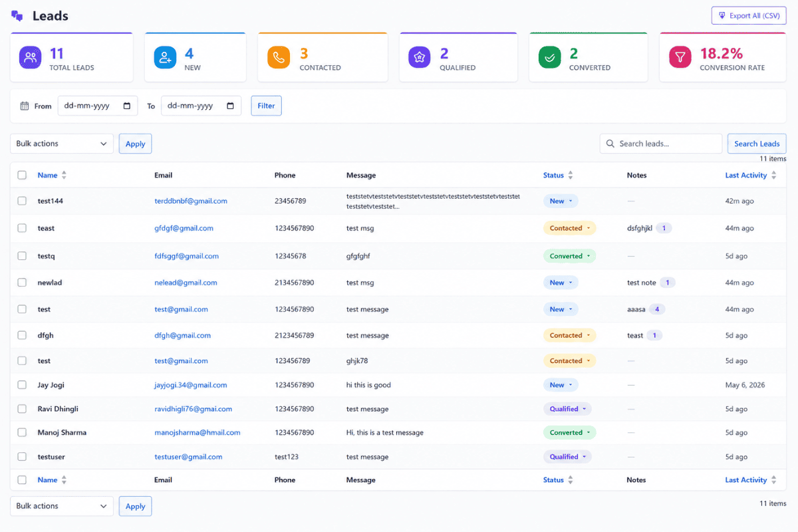This screenshot has width=798, height=532.
Task: Toggle select-all checkbox in table footer
Action: click(22, 480)
